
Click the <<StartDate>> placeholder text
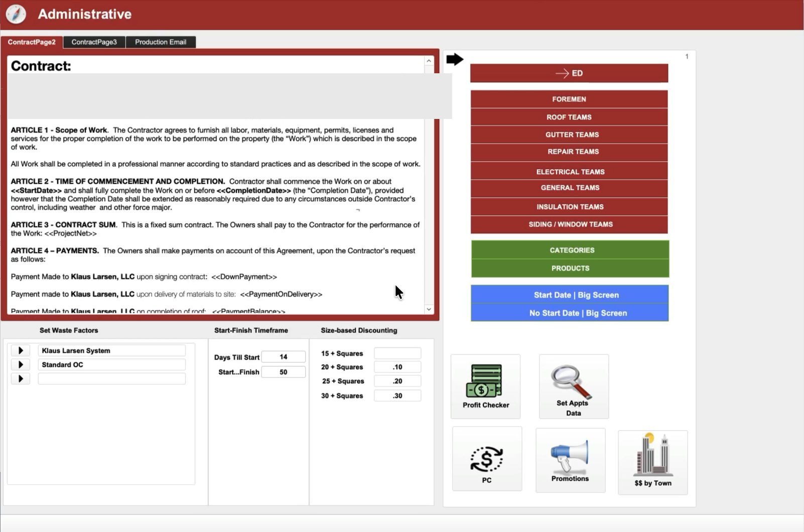36,190
